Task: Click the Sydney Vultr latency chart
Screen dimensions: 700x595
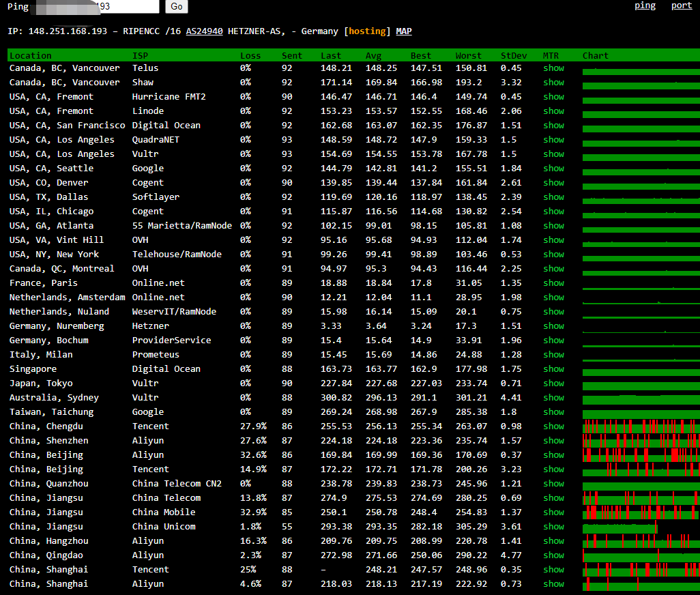Action: 641,399
